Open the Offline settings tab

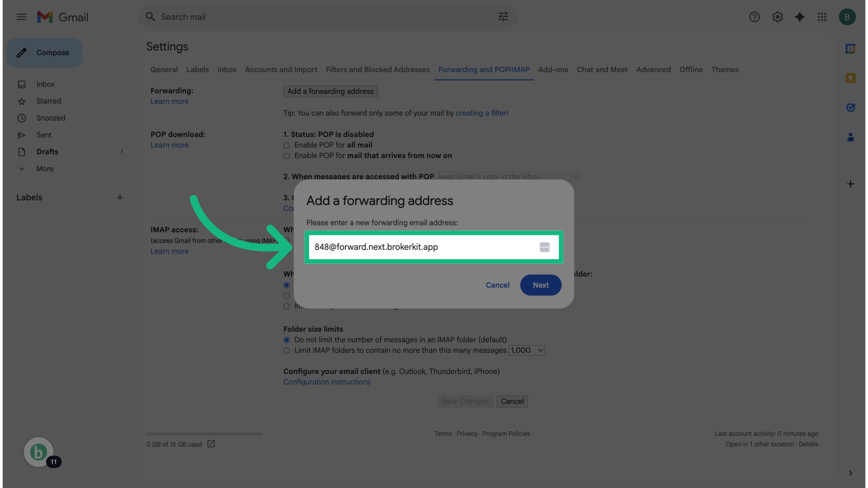pyautogui.click(x=691, y=70)
